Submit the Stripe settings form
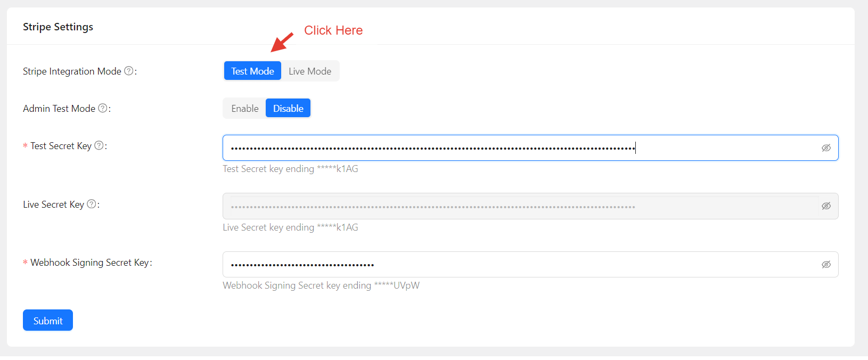This screenshot has height=360, width=868. [x=48, y=321]
